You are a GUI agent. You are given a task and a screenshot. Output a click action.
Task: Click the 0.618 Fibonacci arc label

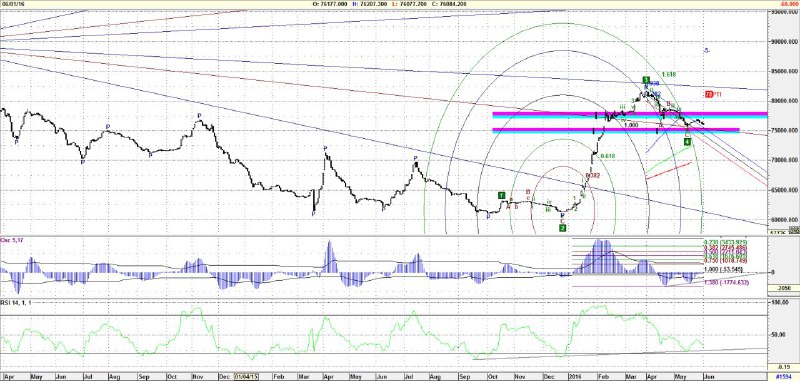click(x=607, y=156)
